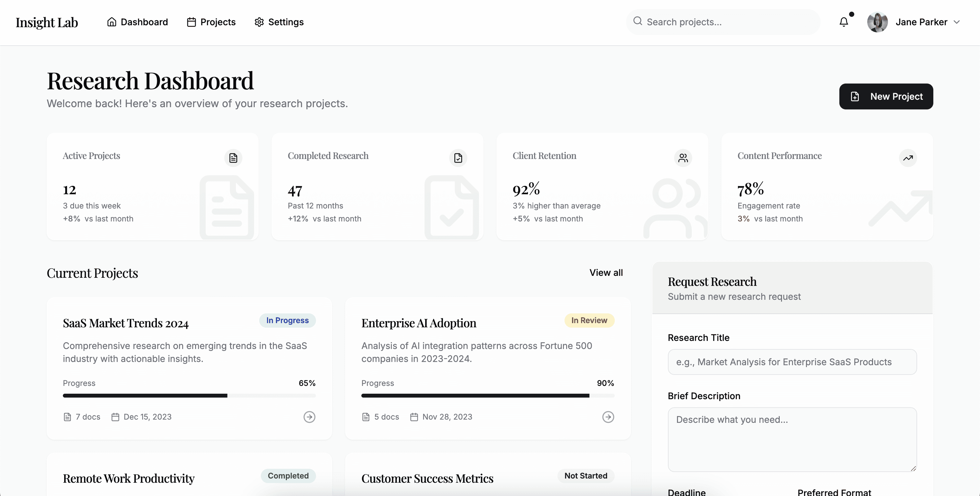Focus the Search projects field
Screen dimensions: 980x496
point(723,22)
